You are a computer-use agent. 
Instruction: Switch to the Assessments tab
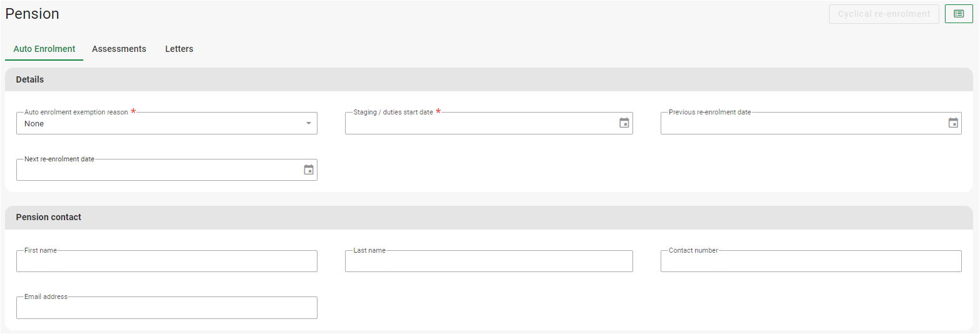119,49
